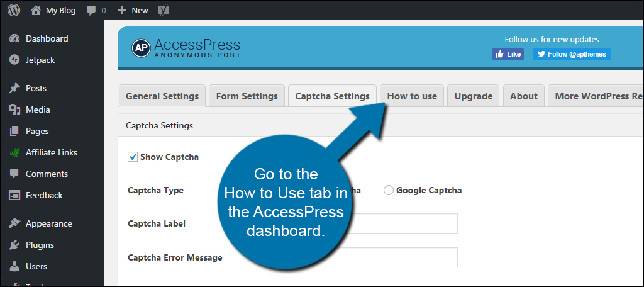Click the Posts pushpin icon
Image resolution: width=644 pixels, height=287 pixels.
click(x=14, y=88)
